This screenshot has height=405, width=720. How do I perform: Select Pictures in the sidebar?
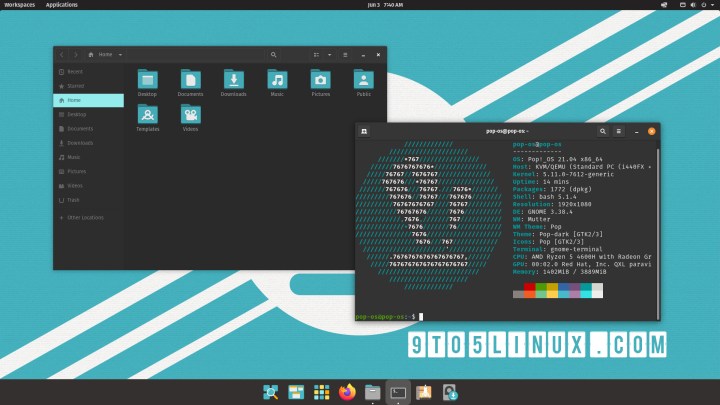[89, 171]
